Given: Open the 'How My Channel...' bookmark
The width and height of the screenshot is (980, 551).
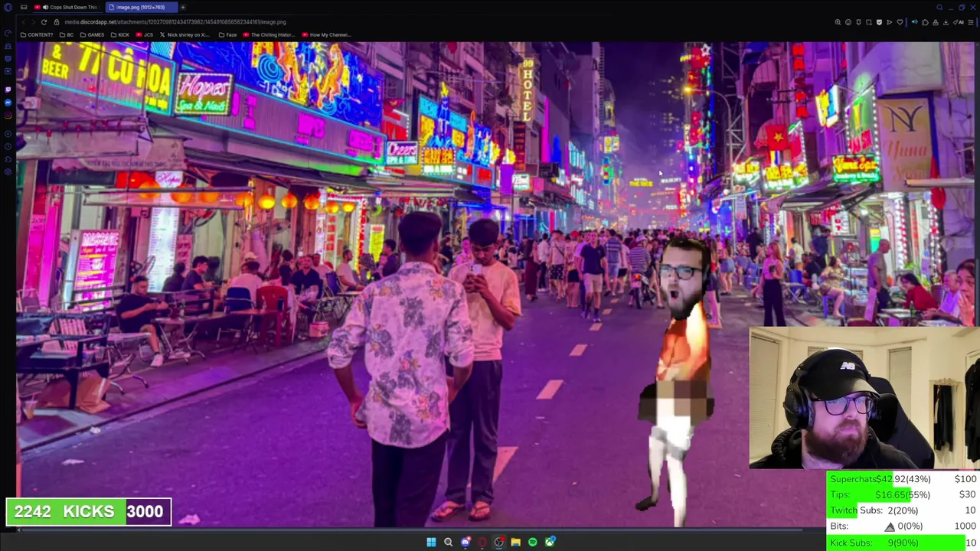Looking at the screenshot, I should pos(326,34).
